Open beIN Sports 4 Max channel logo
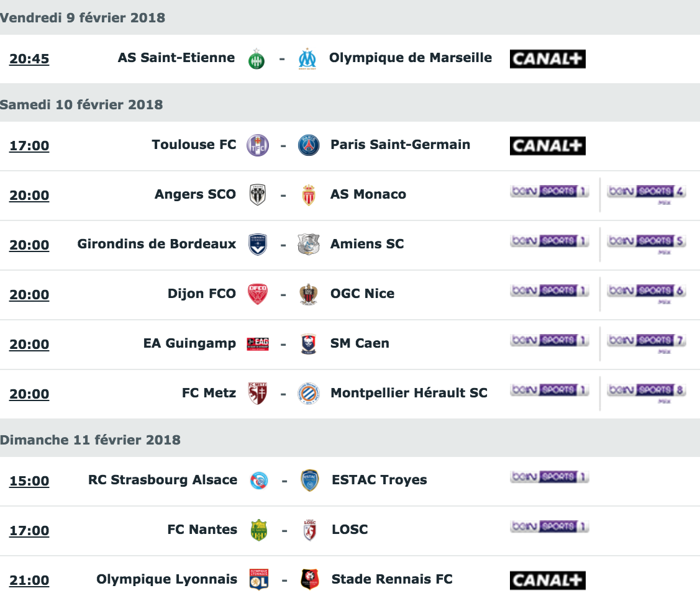The width and height of the screenshot is (700, 601). click(x=646, y=194)
